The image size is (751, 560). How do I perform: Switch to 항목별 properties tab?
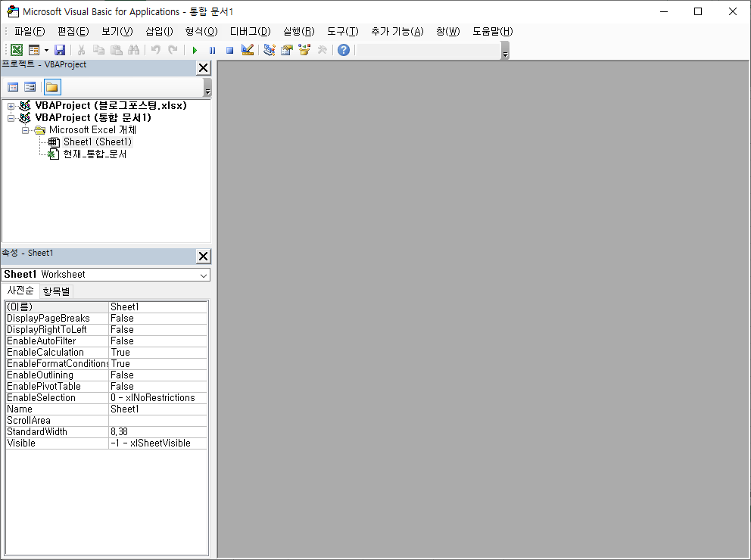(x=56, y=291)
